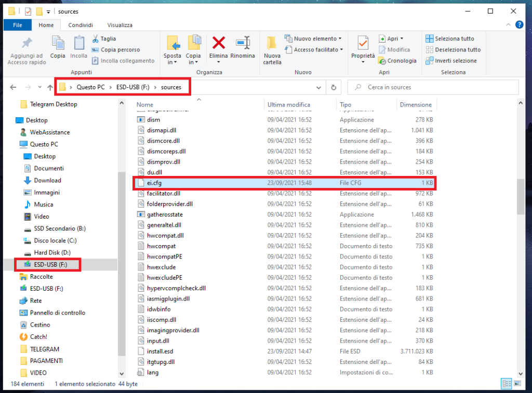Click Incolla collegamento
This screenshot has height=393, width=532.
123,61
